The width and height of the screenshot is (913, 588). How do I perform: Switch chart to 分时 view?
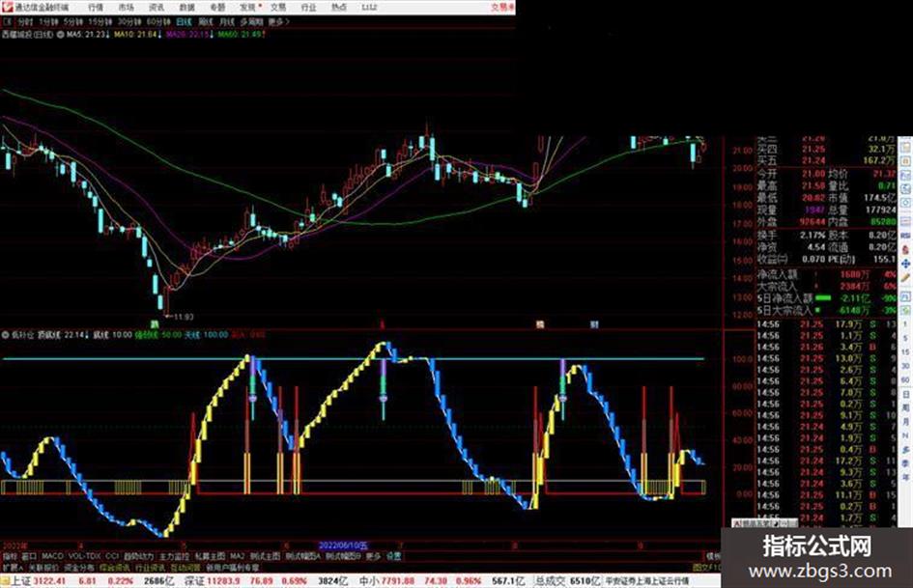click(24, 21)
